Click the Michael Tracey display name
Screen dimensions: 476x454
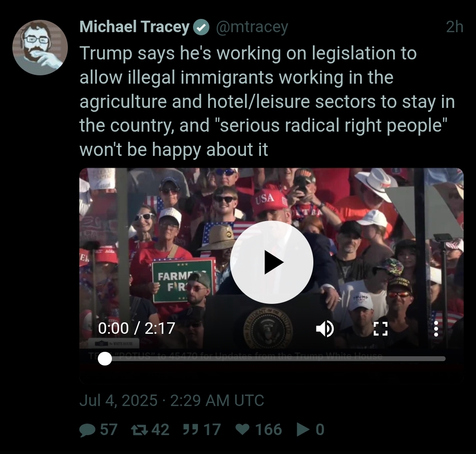pos(134,27)
